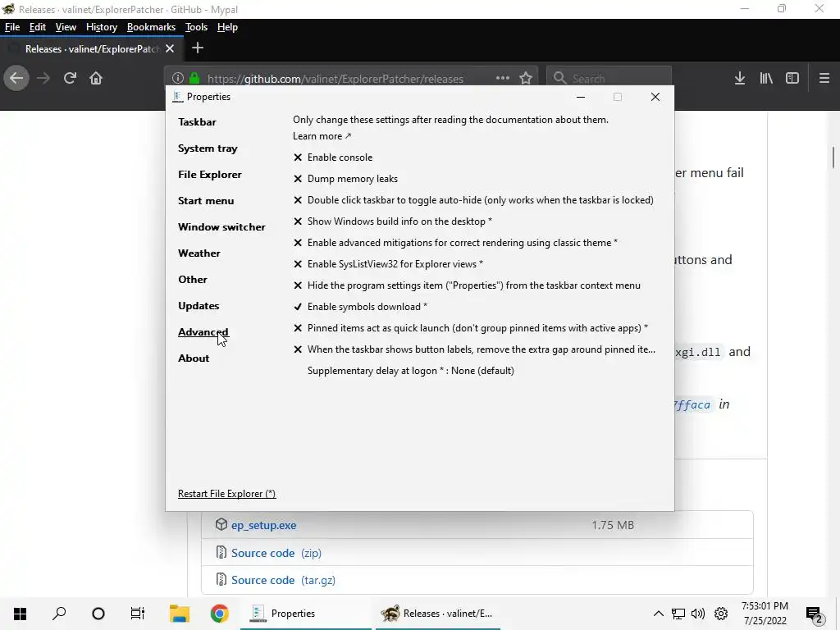The image size is (840, 630).
Task: Disable Enable symbols download option
Action: pyautogui.click(x=360, y=307)
